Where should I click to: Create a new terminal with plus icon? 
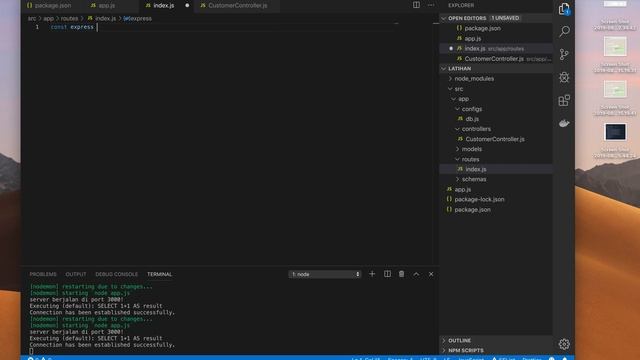pyautogui.click(x=372, y=274)
